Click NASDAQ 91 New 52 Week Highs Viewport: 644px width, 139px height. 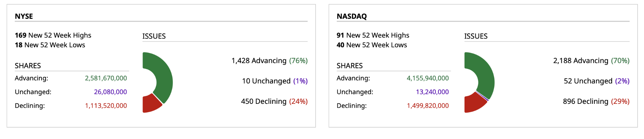[373, 35]
